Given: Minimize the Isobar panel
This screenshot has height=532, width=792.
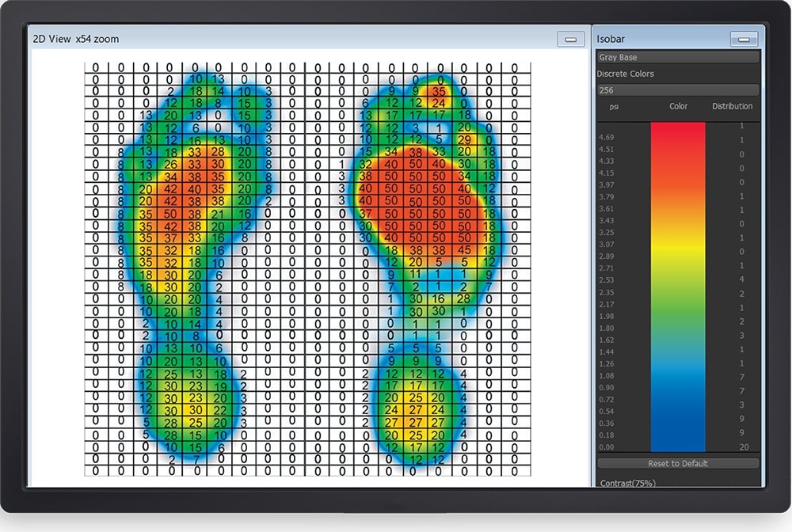Looking at the screenshot, I should coord(743,38).
